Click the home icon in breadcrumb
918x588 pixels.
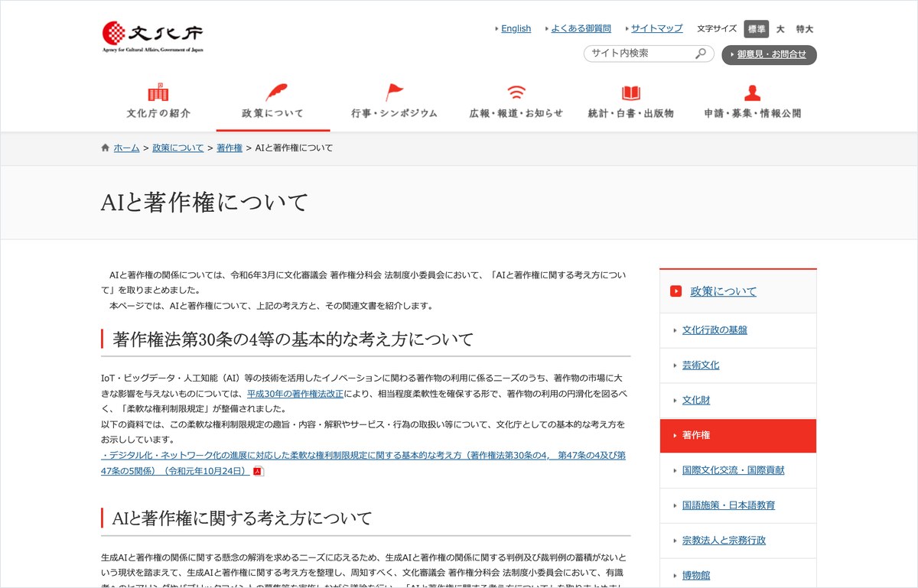coord(106,148)
